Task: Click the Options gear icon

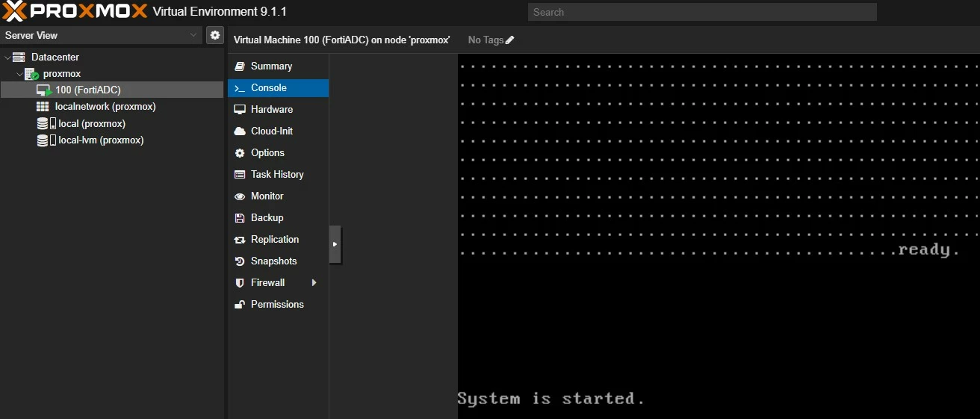Action: 240,153
